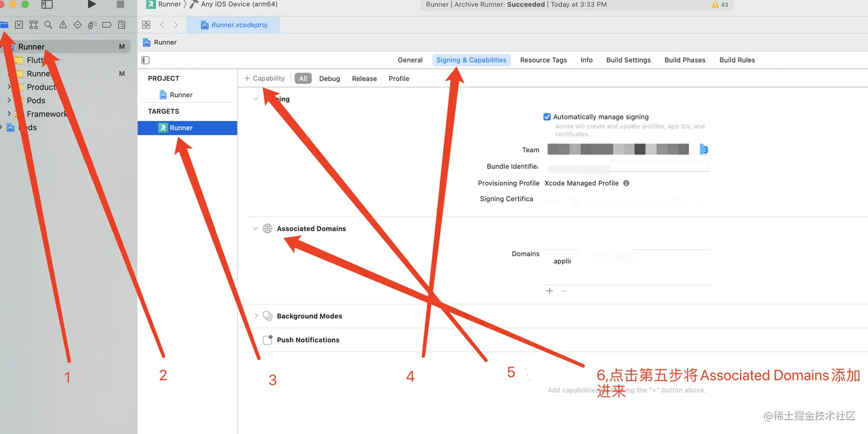Screen dimensions: 868x434
Task: Open the Build Rules tab
Action: [x=737, y=60]
